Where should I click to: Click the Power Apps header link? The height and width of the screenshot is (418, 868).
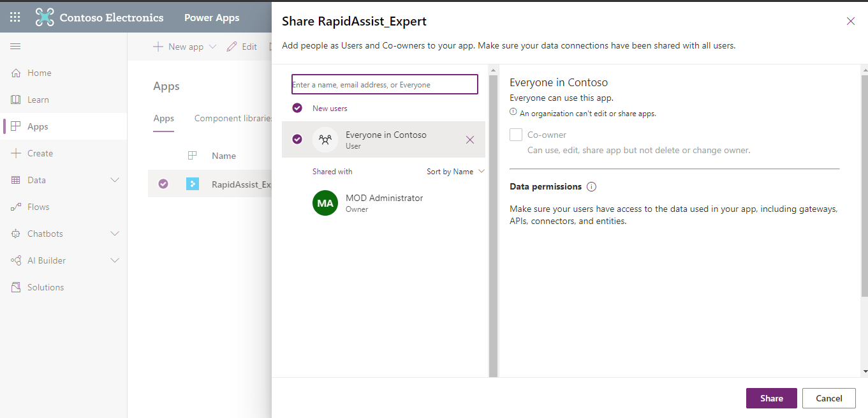click(x=212, y=18)
